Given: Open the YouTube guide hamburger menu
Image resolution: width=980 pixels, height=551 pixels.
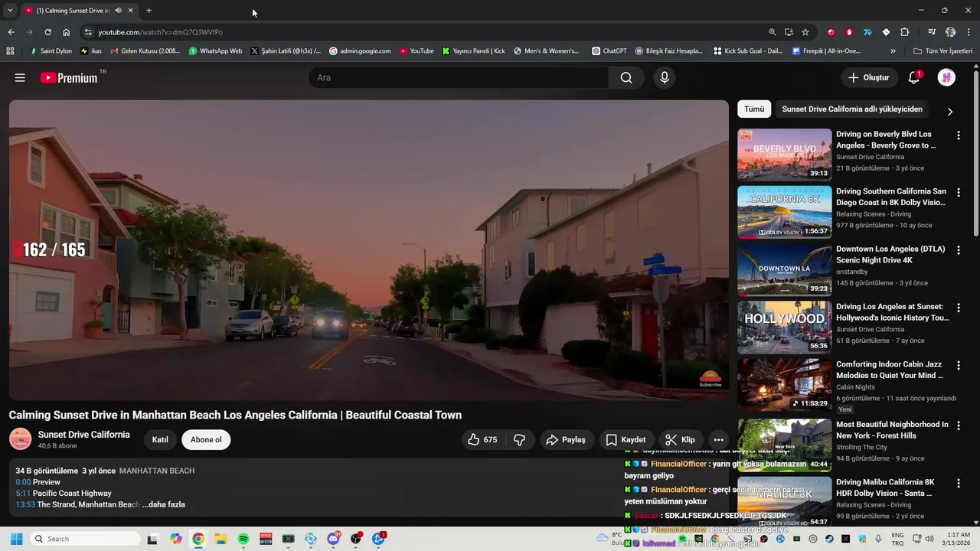Looking at the screenshot, I should 20,77.
